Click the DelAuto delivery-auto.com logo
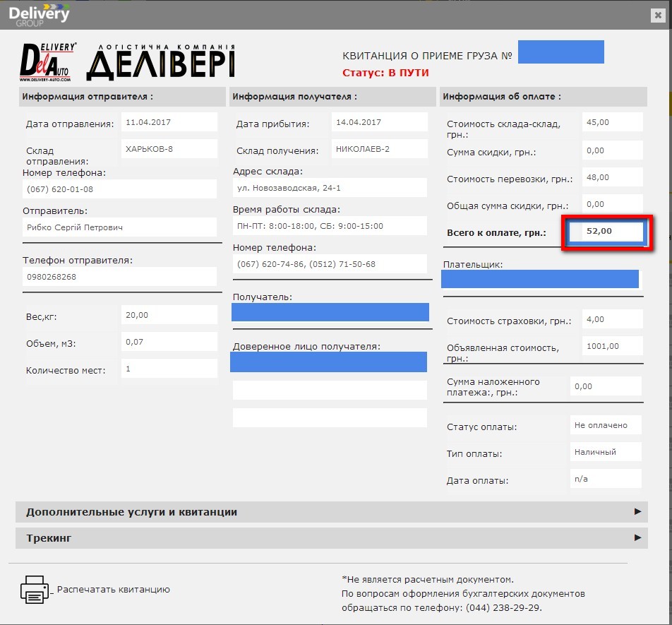 [47, 62]
